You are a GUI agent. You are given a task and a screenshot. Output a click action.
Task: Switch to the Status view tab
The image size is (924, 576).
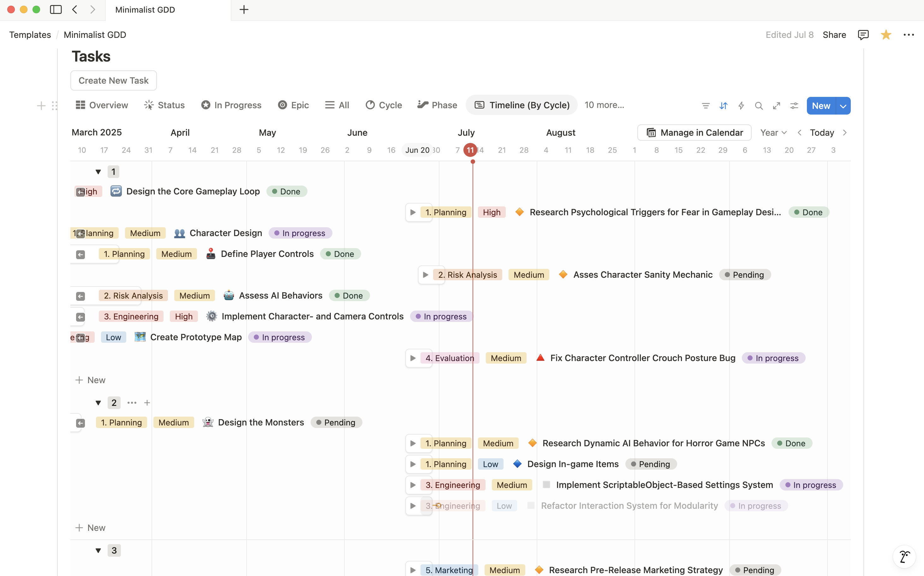pos(164,105)
